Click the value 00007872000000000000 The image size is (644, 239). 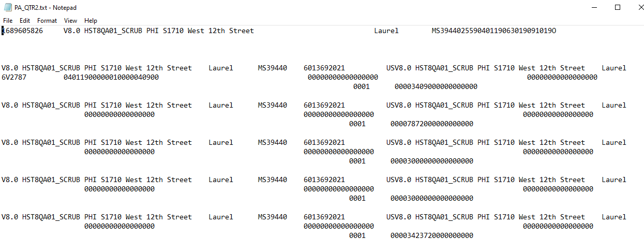[x=432, y=124]
